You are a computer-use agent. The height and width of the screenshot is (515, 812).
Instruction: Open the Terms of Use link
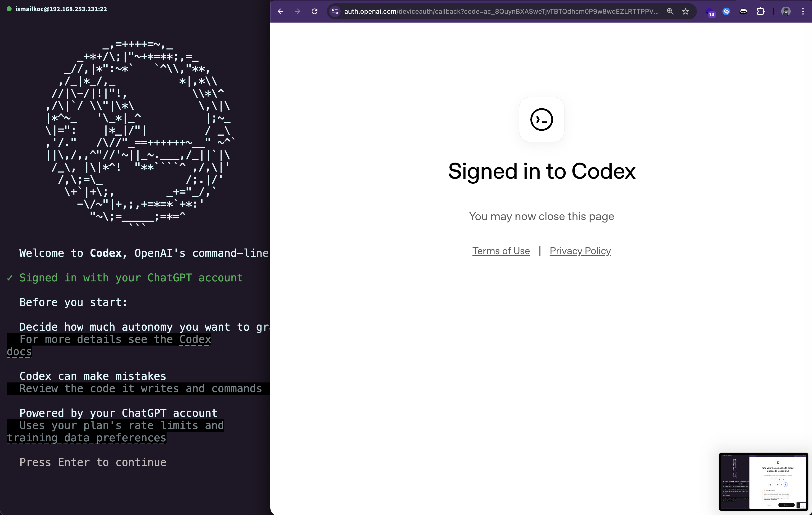click(x=501, y=251)
